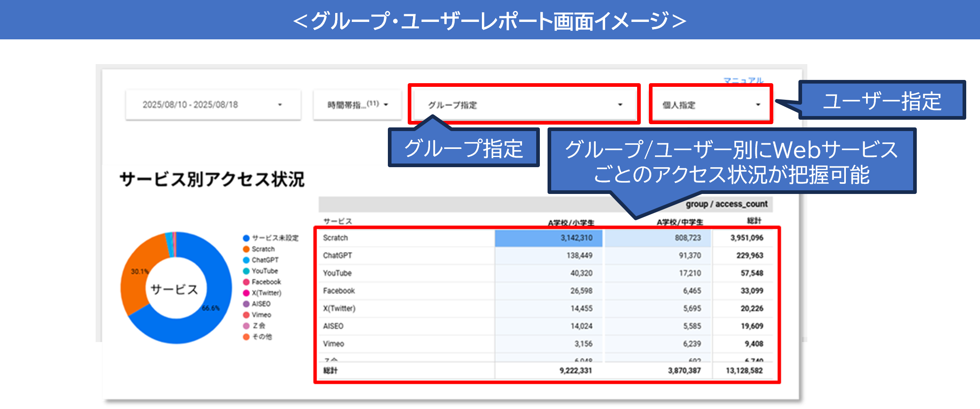Click the サービス未設定 legend color dot
The height and width of the screenshot is (409, 980).
246,238
